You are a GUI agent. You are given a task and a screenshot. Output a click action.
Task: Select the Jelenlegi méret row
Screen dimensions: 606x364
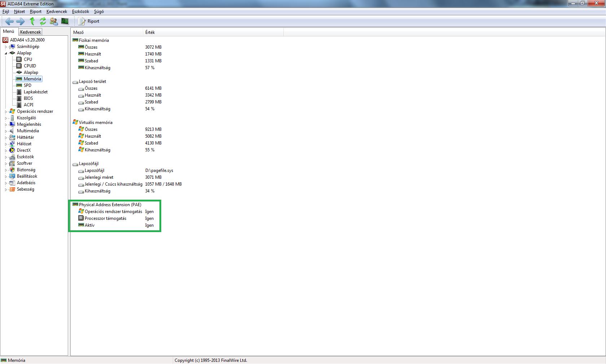(99, 177)
